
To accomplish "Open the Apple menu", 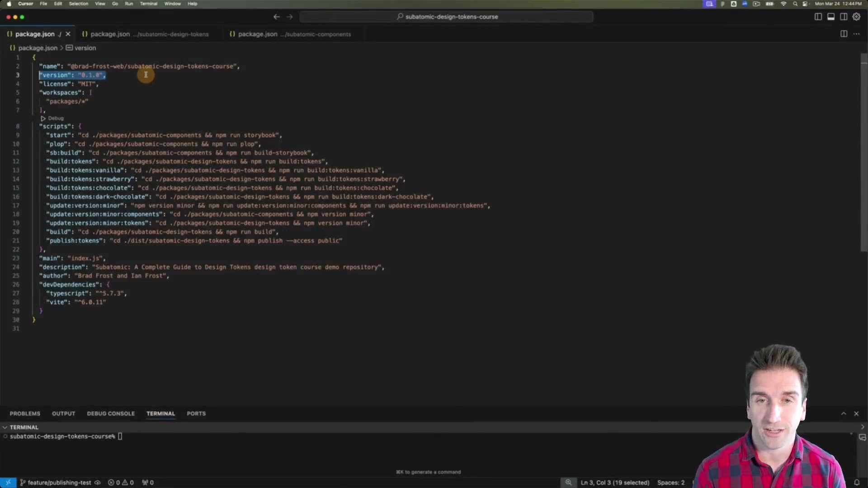I will click(x=9, y=4).
